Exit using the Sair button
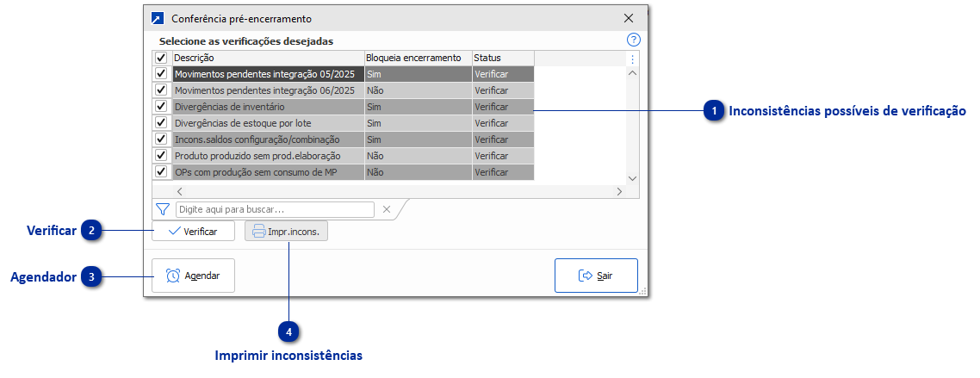The width and height of the screenshot is (980, 378). point(596,276)
